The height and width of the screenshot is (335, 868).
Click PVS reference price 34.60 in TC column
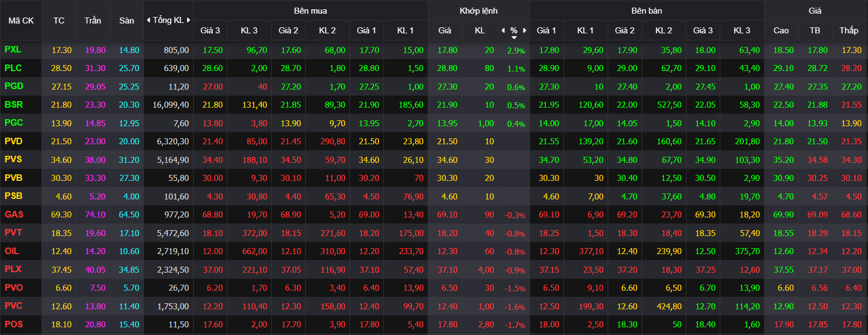coord(61,160)
